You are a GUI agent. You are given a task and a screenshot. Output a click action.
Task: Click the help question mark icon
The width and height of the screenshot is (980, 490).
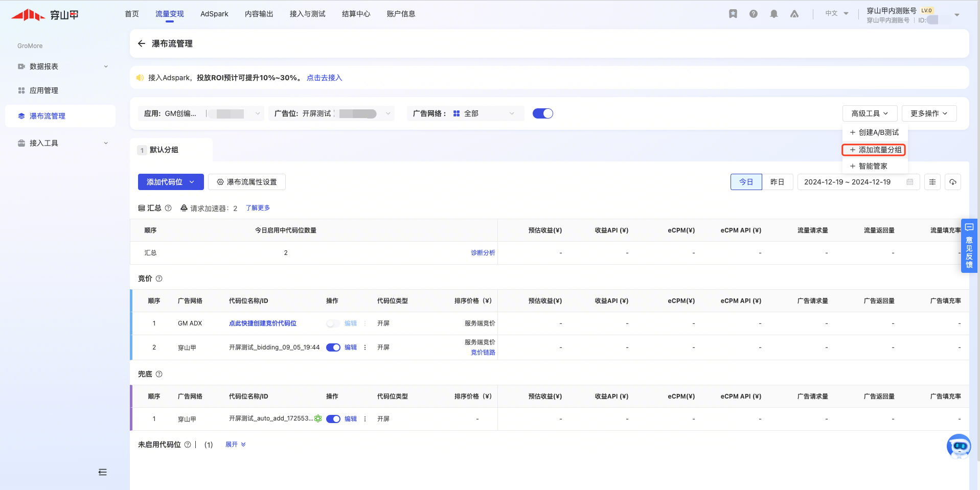[753, 14]
